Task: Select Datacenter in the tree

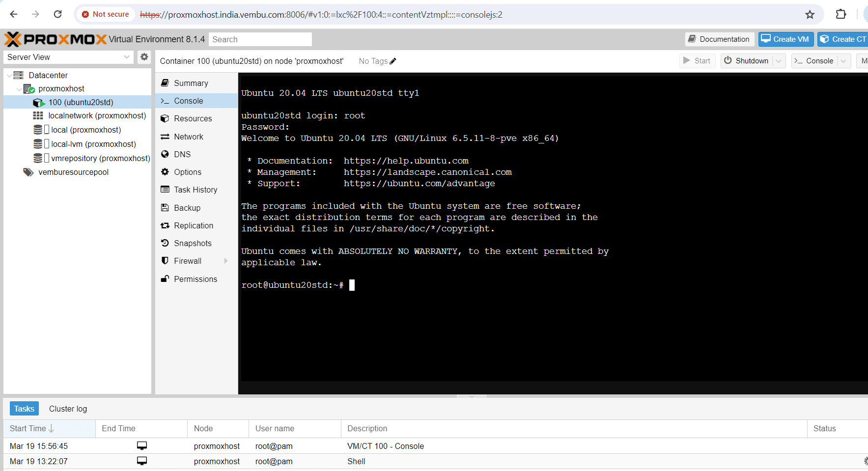Action: click(x=48, y=75)
